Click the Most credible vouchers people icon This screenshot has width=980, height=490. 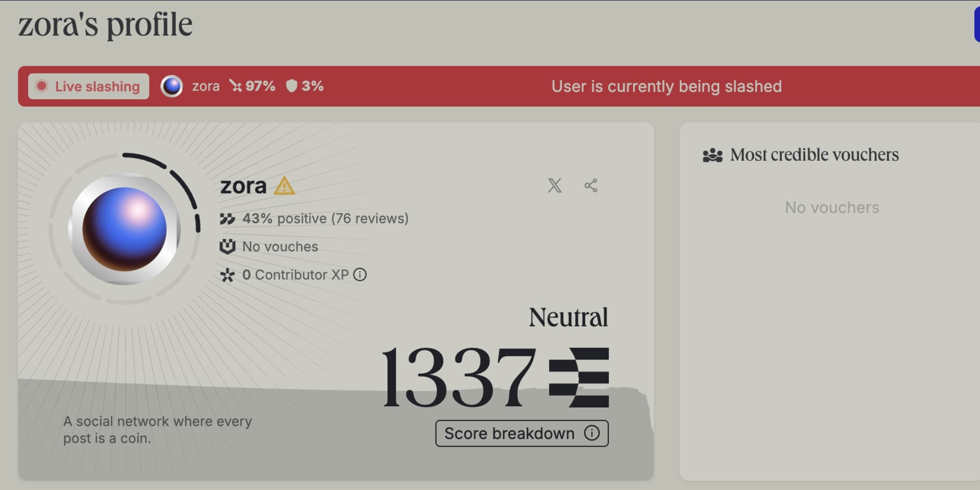pos(712,155)
